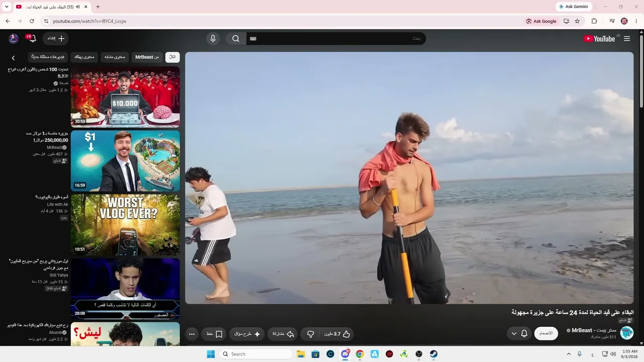
Task: Select the 'content for you' filter chip
Action: point(84,57)
